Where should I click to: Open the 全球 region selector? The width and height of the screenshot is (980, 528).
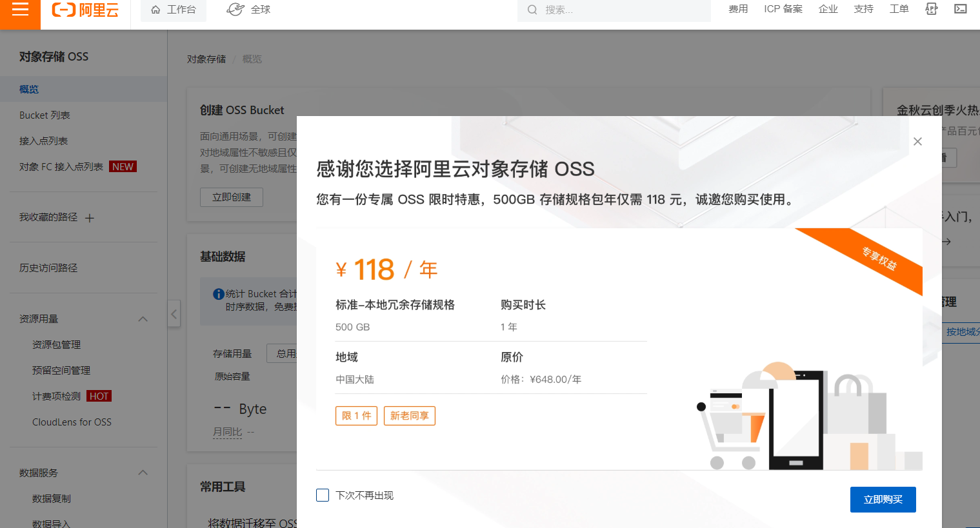tap(248, 10)
